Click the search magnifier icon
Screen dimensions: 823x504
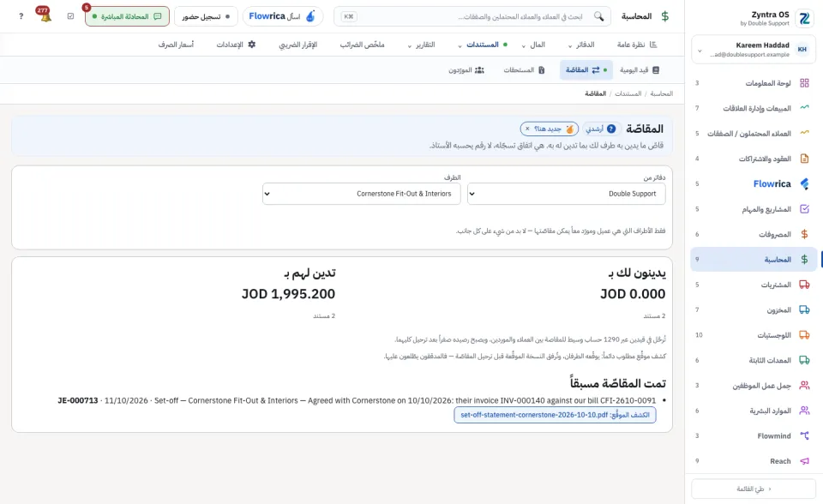tap(599, 16)
